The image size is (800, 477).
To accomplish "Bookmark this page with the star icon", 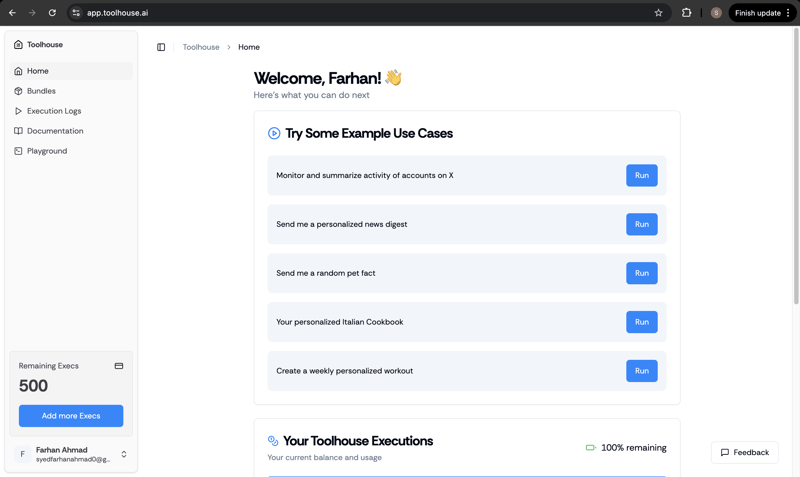I will (x=658, y=13).
